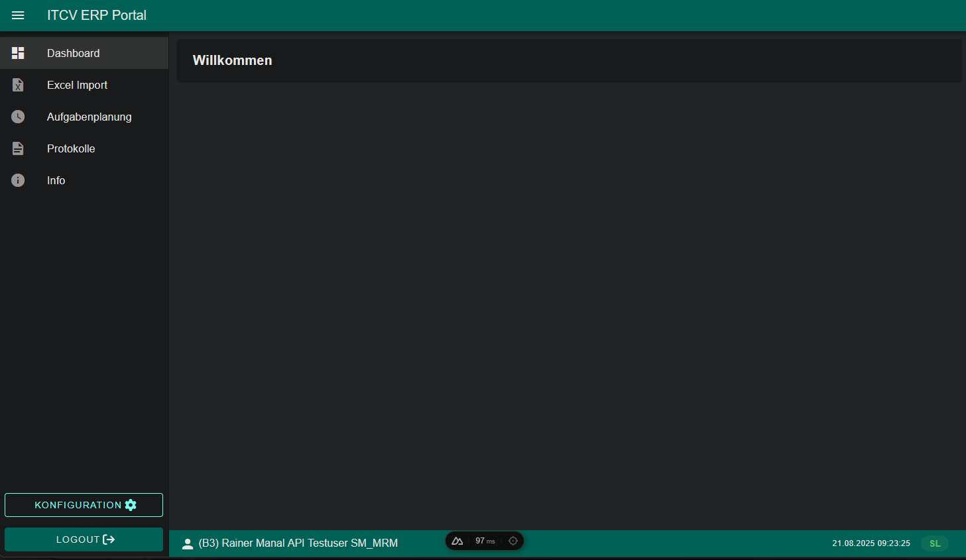Image resolution: width=966 pixels, height=560 pixels.
Task: Click the Excel Import file icon
Action: pos(18,85)
